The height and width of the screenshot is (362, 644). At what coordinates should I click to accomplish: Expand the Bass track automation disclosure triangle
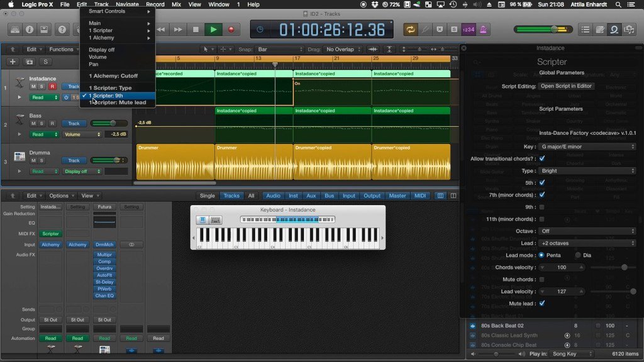(19, 134)
